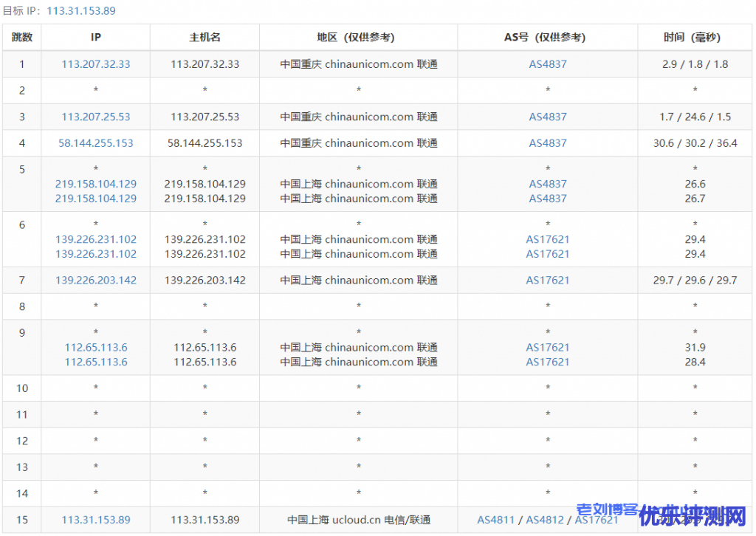Screen dimensions: 756x536
Task: Open IP link 113.31.153.89 in hop 15 row
Action: (96, 520)
